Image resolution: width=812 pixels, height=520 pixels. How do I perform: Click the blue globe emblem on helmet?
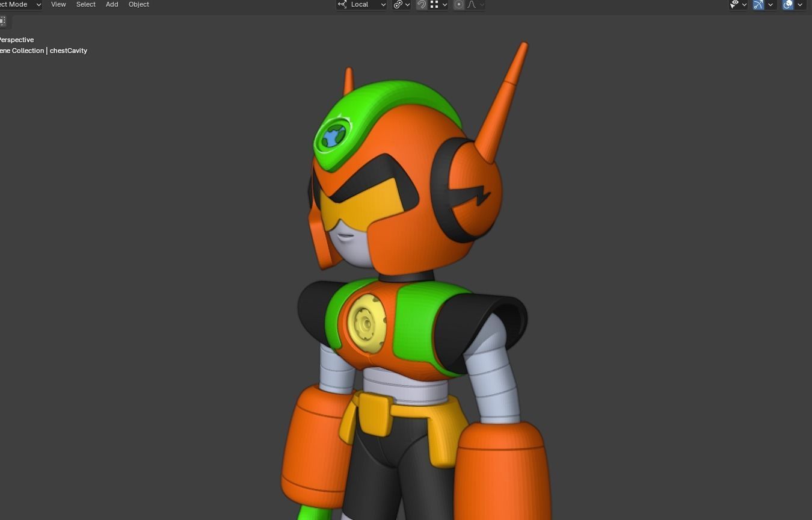333,137
